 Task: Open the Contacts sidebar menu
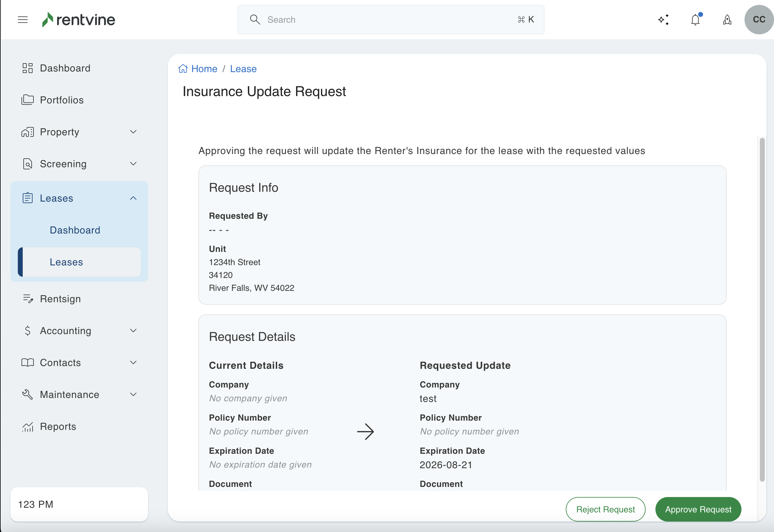61,362
